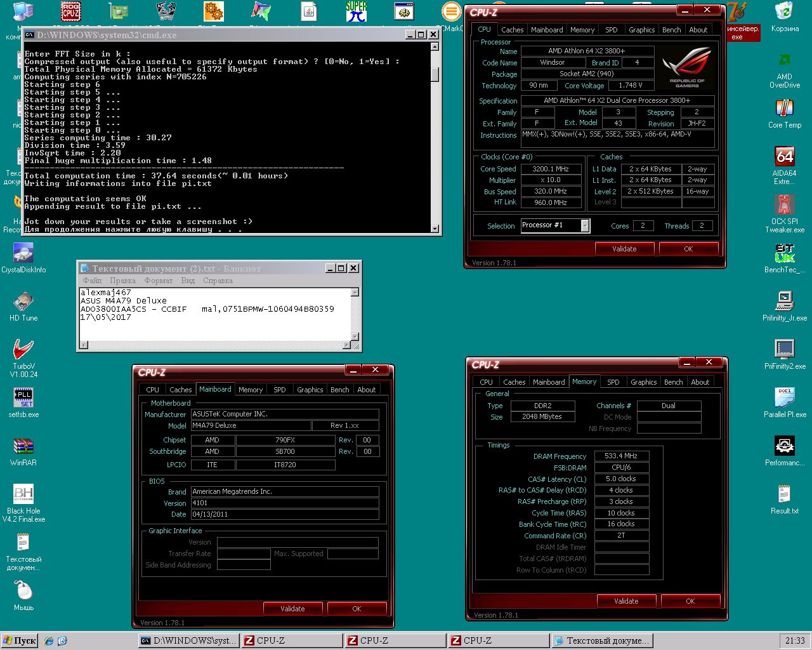Viewport: 812px width, 650px height.
Task: Open the TurboV V1.00.24 desktop icon
Action: [23, 358]
